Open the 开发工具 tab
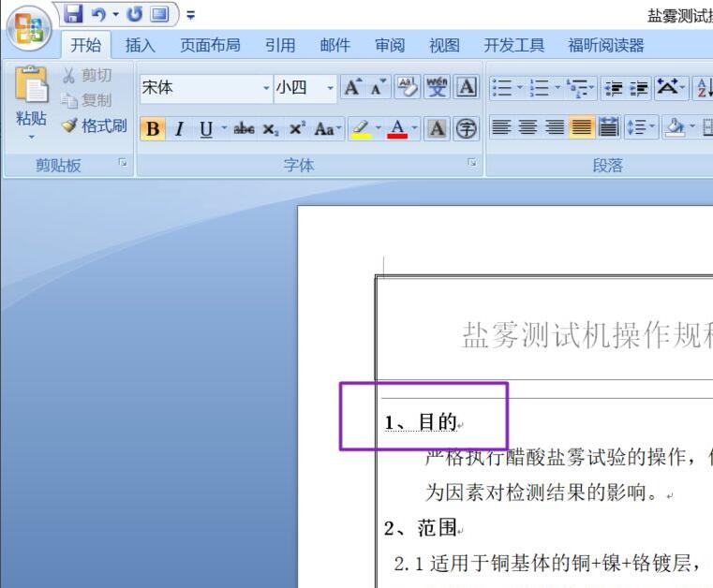The height and width of the screenshot is (588, 713). pyautogui.click(x=513, y=45)
